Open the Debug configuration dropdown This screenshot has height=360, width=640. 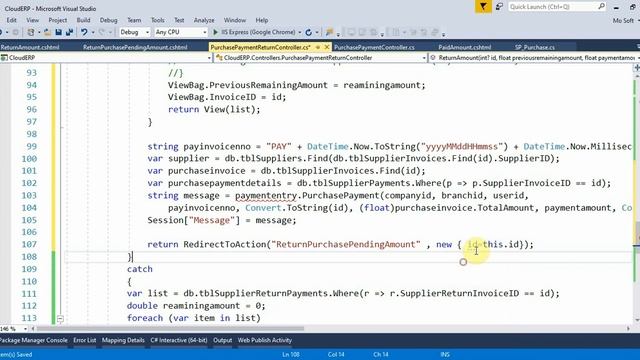point(147,32)
